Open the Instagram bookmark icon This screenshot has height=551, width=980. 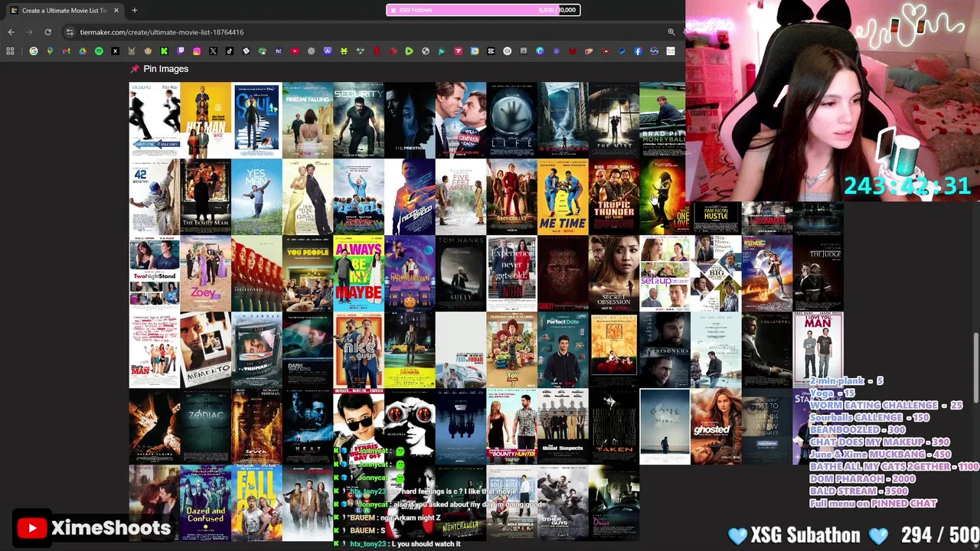[197, 51]
